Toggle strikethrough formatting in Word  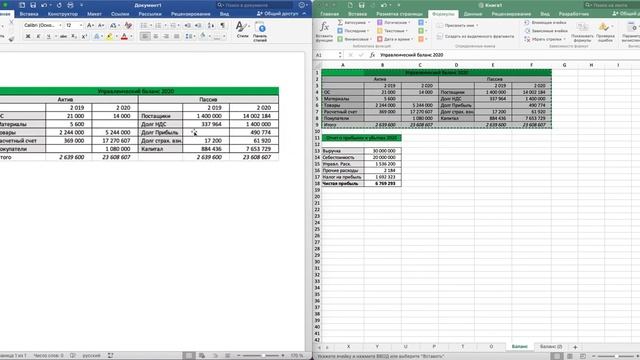click(x=63, y=36)
